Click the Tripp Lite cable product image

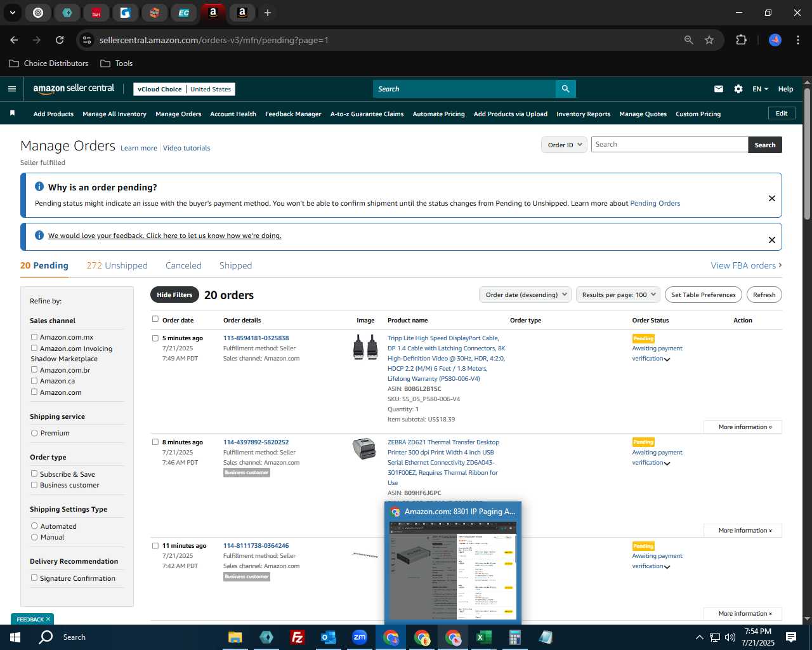click(x=365, y=347)
